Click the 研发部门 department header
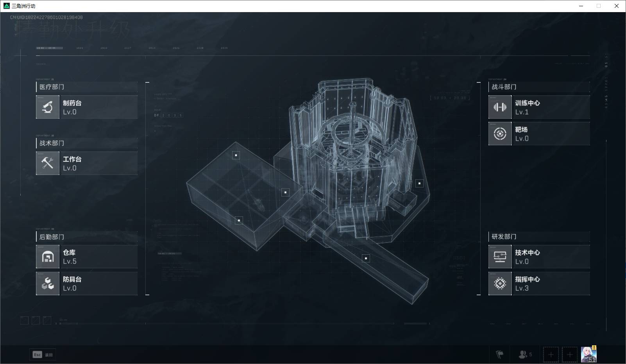Image resolution: width=626 pixels, height=364 pixels. pos(539,237)
